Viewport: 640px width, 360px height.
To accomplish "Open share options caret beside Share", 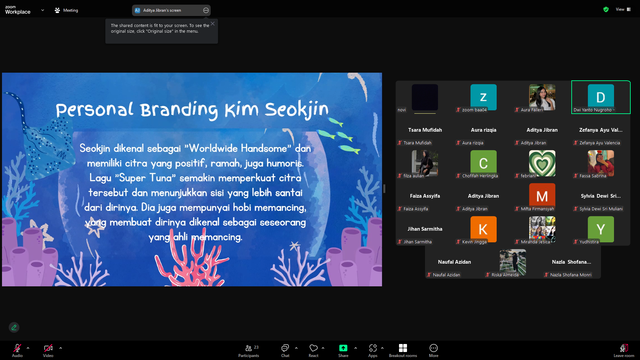I will pos(355,348).
